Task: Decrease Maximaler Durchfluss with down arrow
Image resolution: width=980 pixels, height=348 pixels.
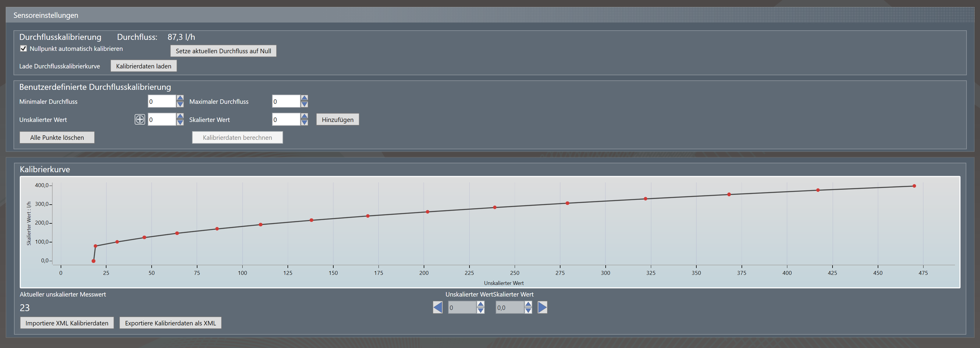Action: coord(304,104)
